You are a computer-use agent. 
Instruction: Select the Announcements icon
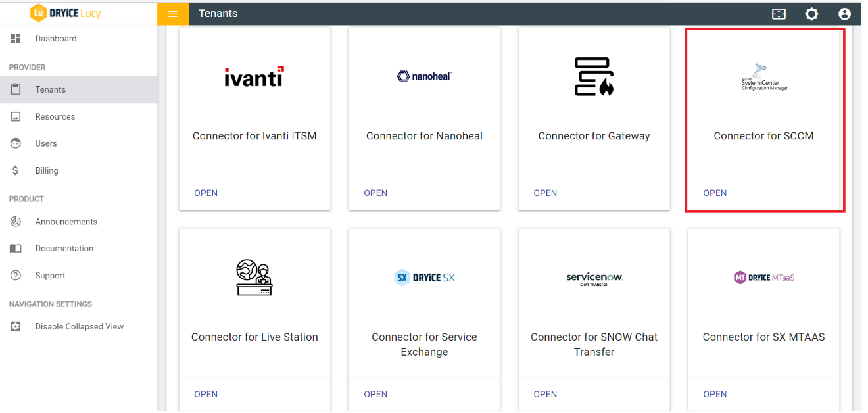coord(15,221)
